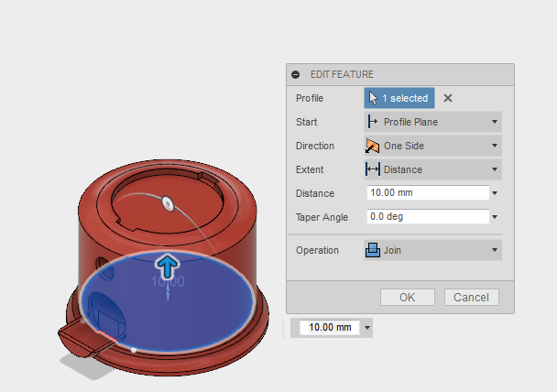Click the EDIT FEATURE title text
The height and width of the screenshot is (392, 557).
[342, 74]
